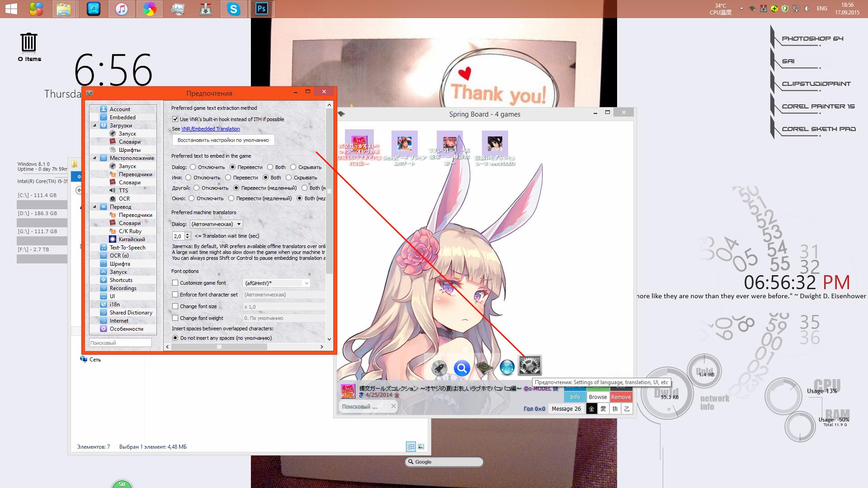Select the Sexy Beach Premium game icon

pyautogui.click(x=404, y=143)
